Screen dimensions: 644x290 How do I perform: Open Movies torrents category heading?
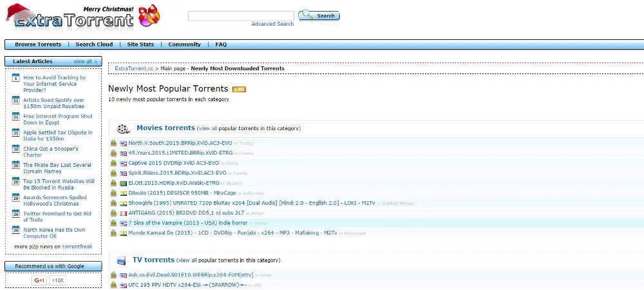pos(166,128)
